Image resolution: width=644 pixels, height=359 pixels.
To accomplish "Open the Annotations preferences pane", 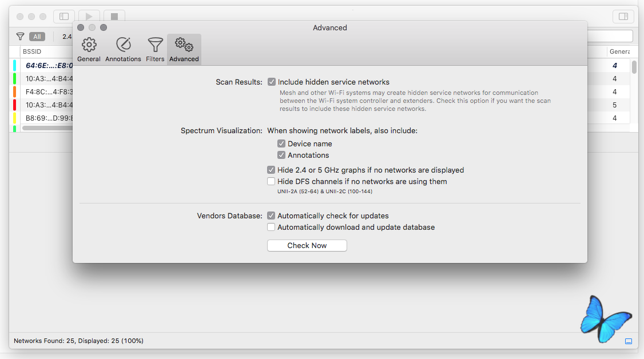I will click(x=123, y=49).
